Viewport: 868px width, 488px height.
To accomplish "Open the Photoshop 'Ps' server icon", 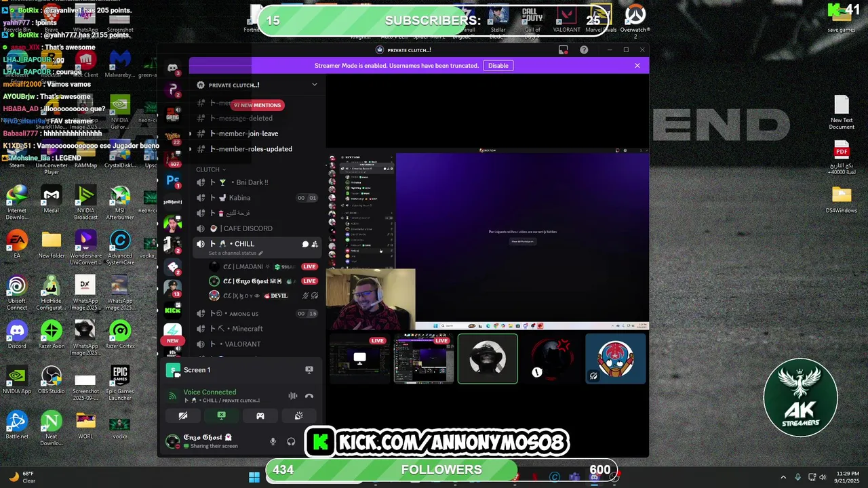I will click(x=173, y=180).
